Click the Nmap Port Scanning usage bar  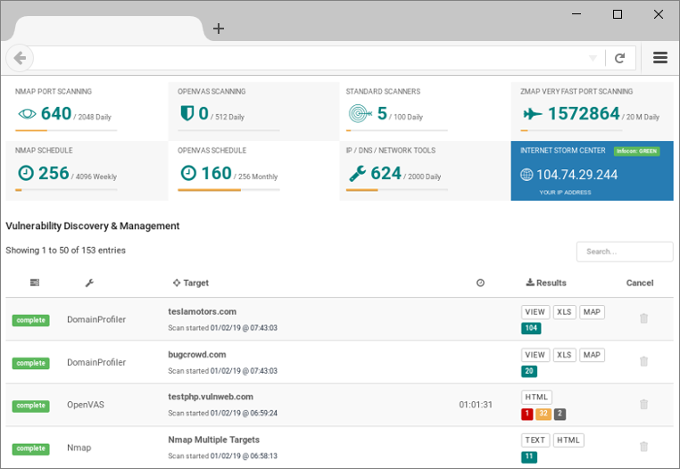(x=66, y=131)
